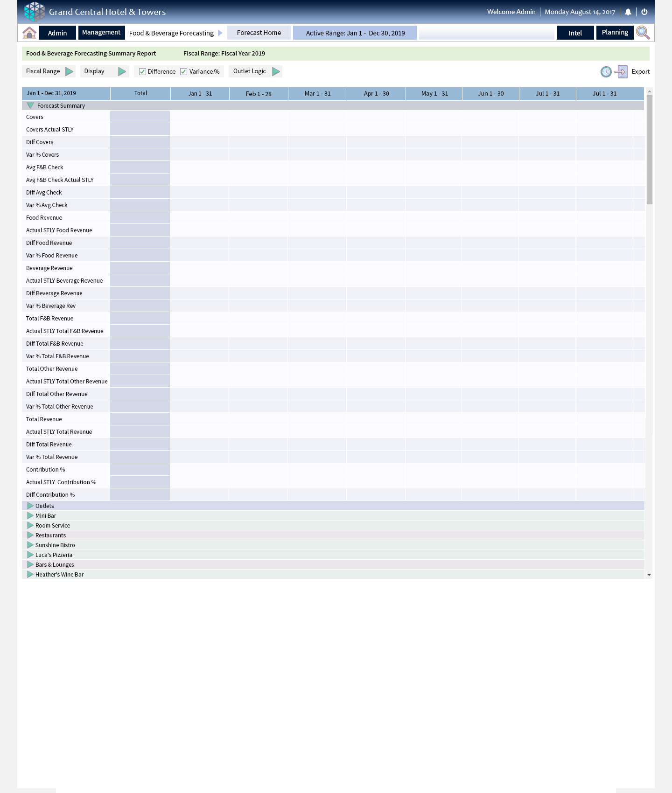The height and width of the screenshot is (793, 672).
Task: Open the magnifying glass search icon
Action: click(643, 33)
